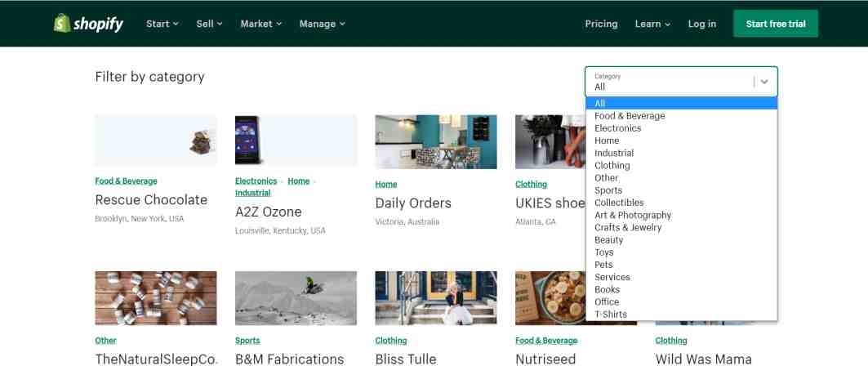Click the Log in link
This screenshot has height=366, width=868.
coord(702,24)
